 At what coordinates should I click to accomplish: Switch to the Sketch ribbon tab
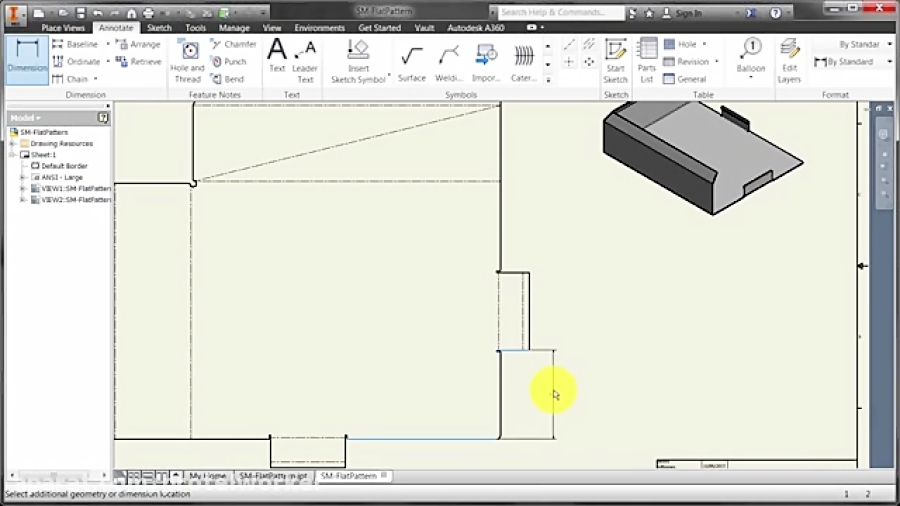[159, 28]
